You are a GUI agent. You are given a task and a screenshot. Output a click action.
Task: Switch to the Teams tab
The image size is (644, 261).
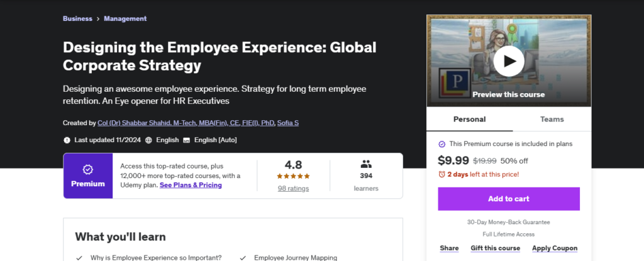552,119
